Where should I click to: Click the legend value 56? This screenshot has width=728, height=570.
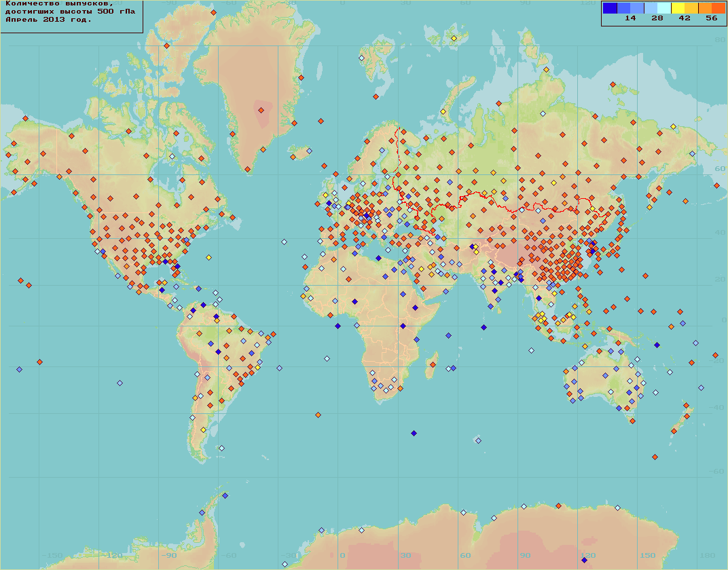711,18
